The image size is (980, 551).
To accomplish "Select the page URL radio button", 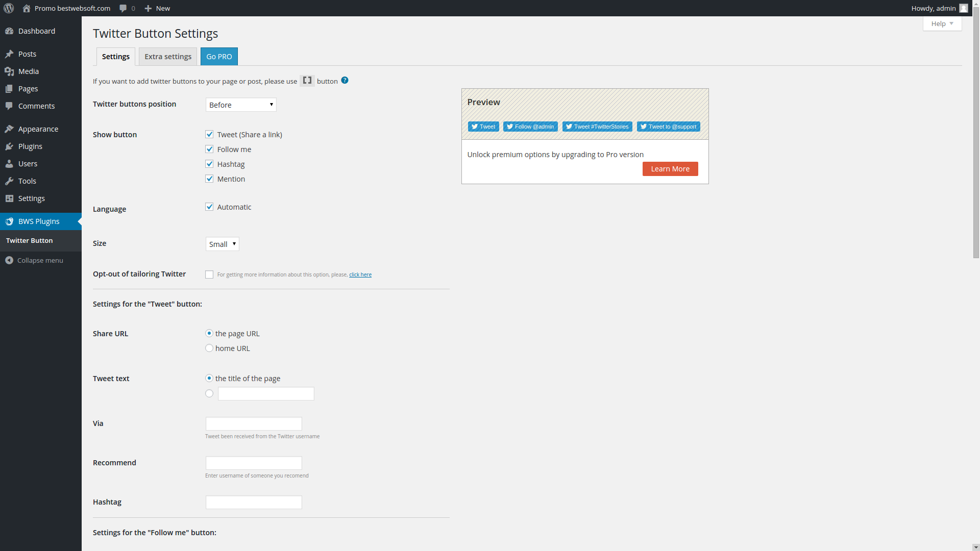I will click(x=209, y=333).
